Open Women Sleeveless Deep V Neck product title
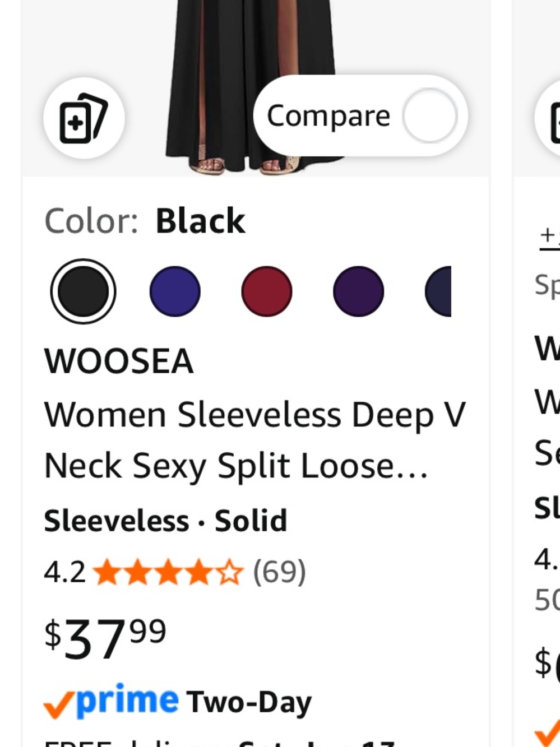This screenshot has width=560, height=747. click(255, 440)
